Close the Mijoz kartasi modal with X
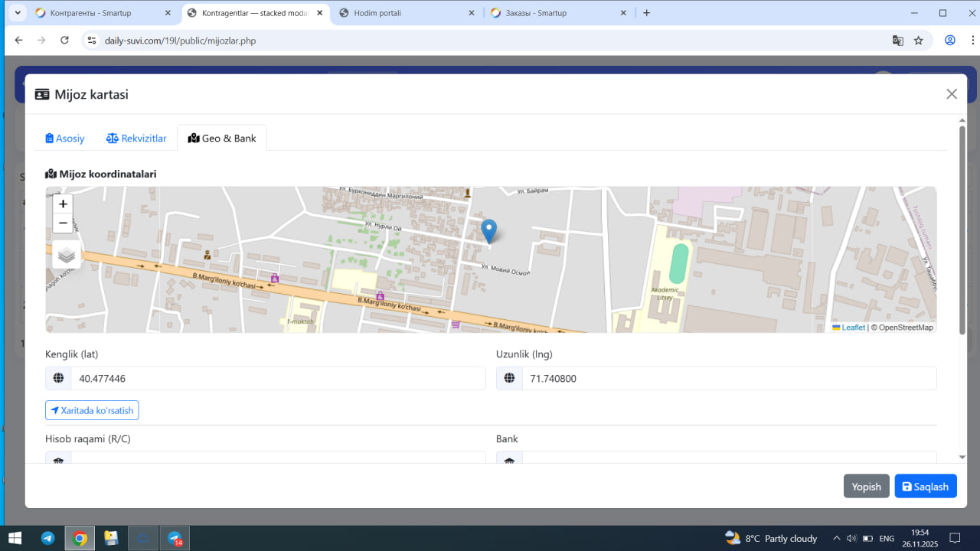The width and height of the screenshot is (980, 551). (952, 94)
